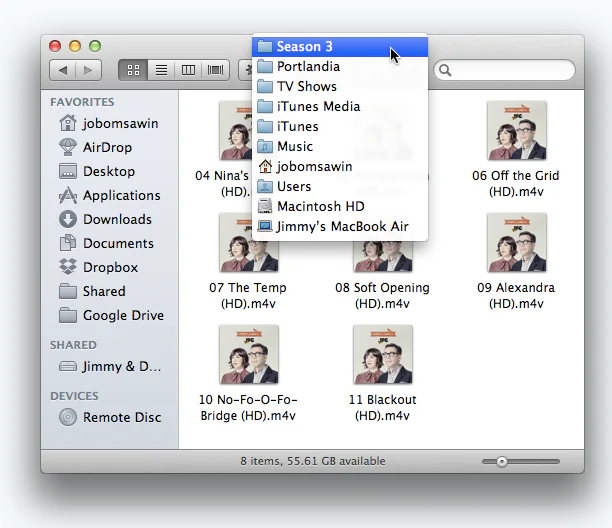Choose Macintosh HD in path menu
This screenshot has height=528, width=612.
tap(340, 206)
